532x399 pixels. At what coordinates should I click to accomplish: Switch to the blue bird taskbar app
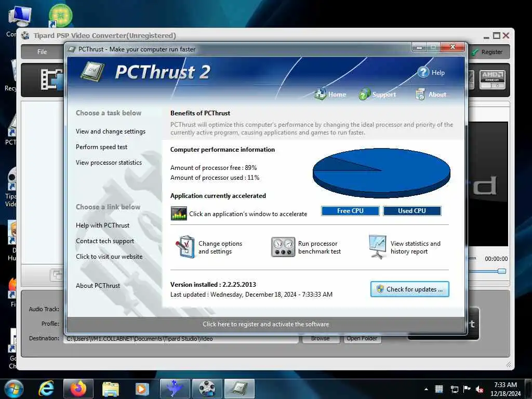[175, 389]
